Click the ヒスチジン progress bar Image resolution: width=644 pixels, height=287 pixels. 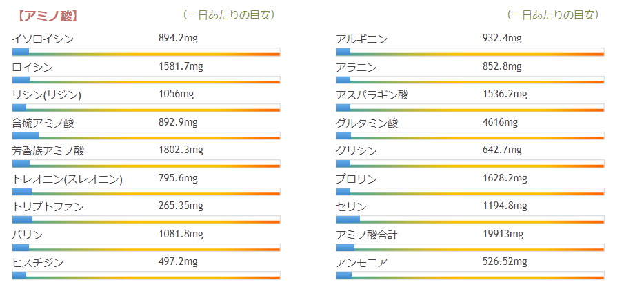point(145,275)
